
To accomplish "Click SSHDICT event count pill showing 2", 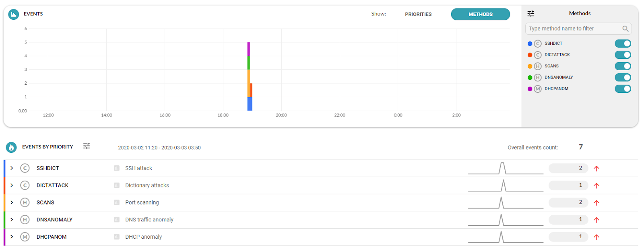I will point(568,168).
